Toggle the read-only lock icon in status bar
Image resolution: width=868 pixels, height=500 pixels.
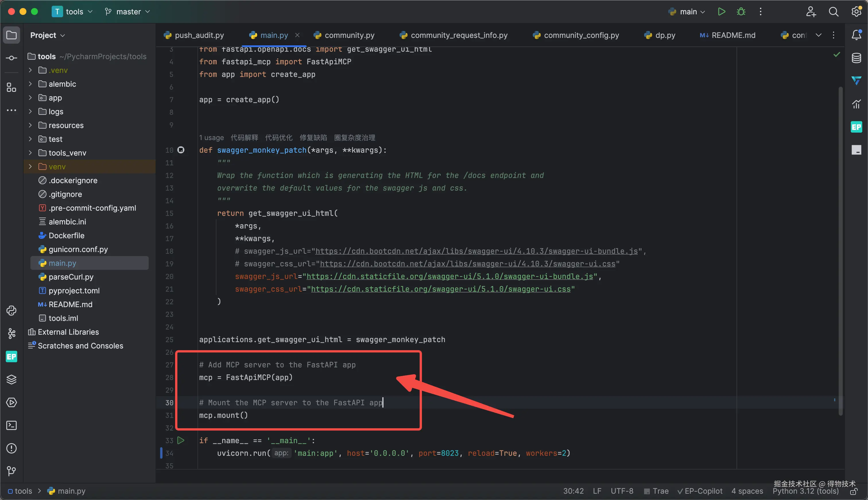pyautogui.click(x=854, y=492)
